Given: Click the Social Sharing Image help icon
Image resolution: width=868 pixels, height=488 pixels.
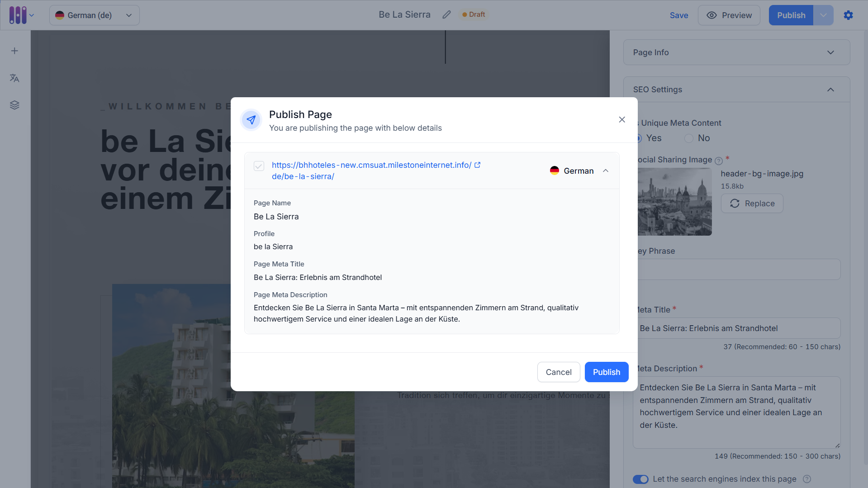Looking at the screenshot, I should click(719, 161).
